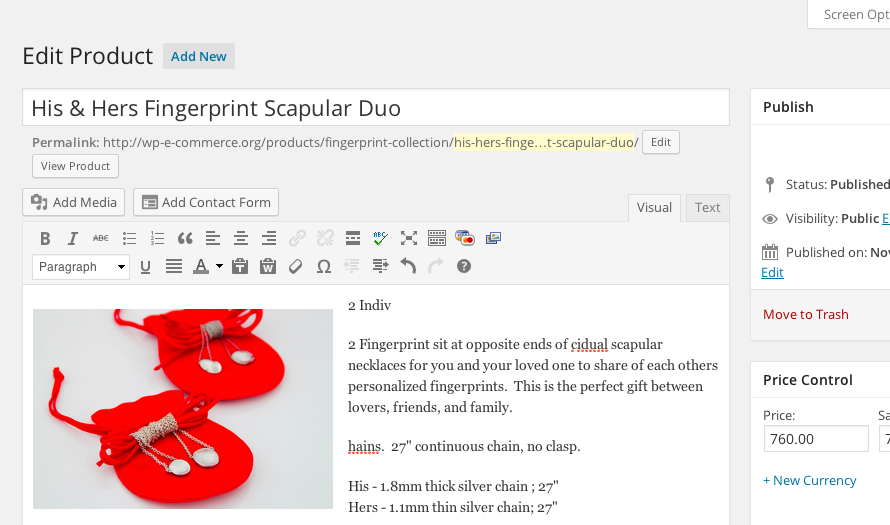The image size is (890, 525).
Task: Click the View Product button
Action: [x=75, y=166]
